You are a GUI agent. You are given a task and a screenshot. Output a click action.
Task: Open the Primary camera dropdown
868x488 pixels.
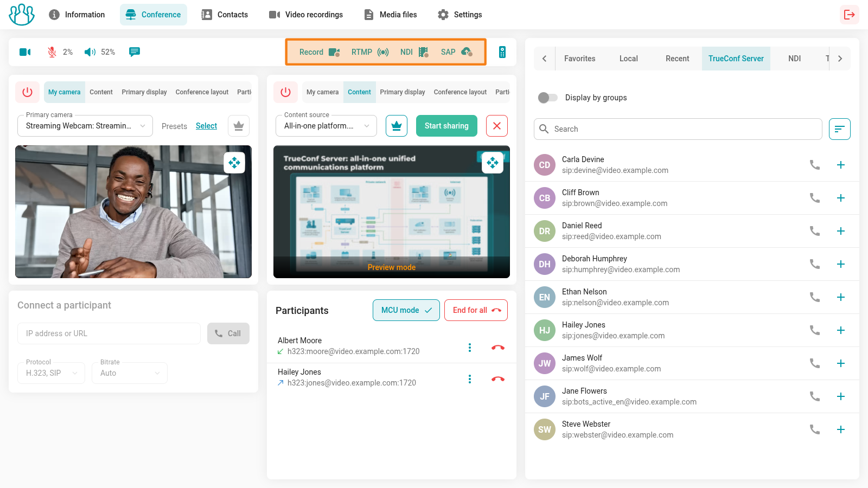(x=85, y=126)
